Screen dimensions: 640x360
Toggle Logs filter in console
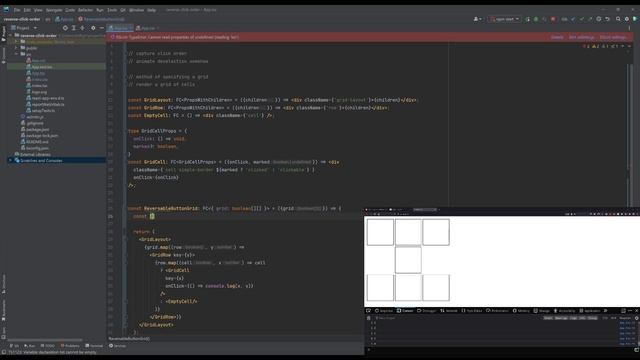point(573,318)
